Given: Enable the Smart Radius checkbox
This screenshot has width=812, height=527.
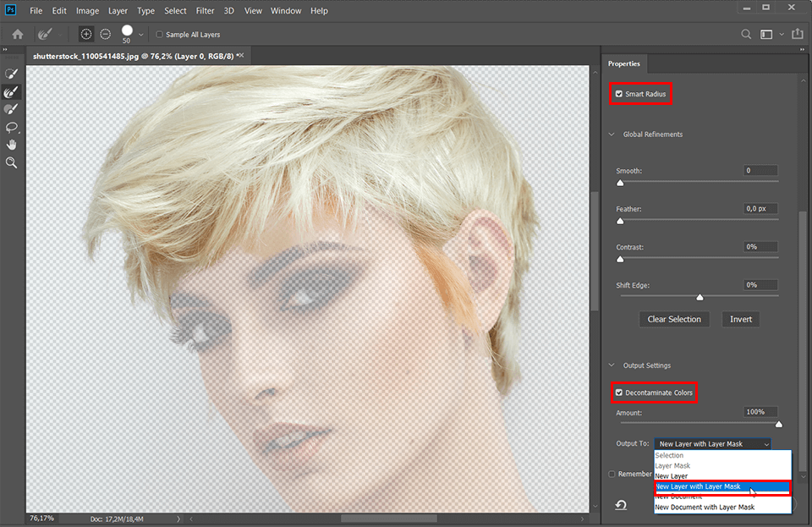Looking at the screenshot, I should click(x=620, y=93).
